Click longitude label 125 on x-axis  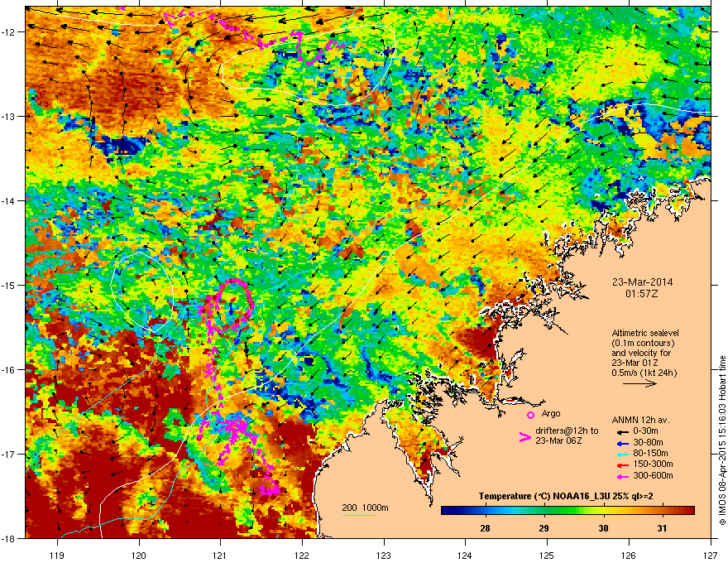[547, 556]
